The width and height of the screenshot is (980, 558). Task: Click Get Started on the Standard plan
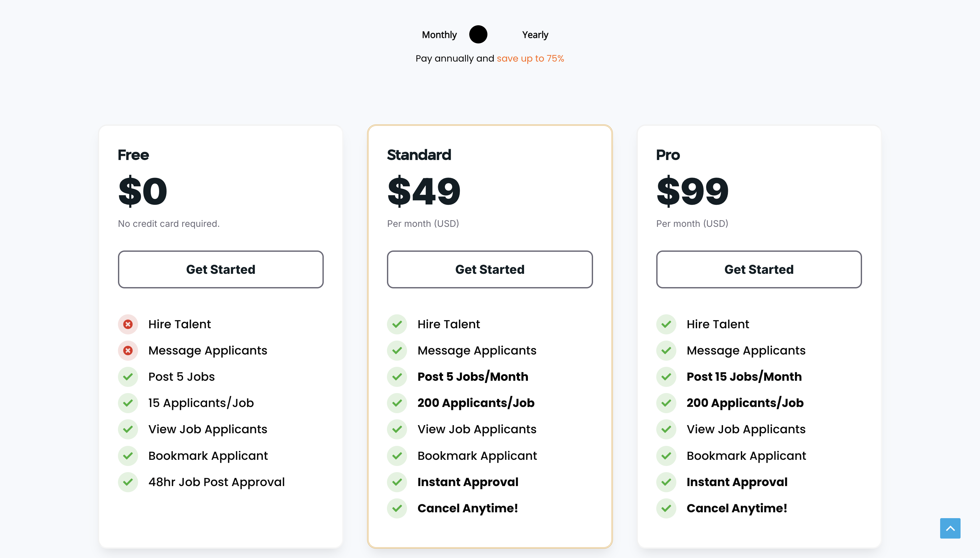490,269
